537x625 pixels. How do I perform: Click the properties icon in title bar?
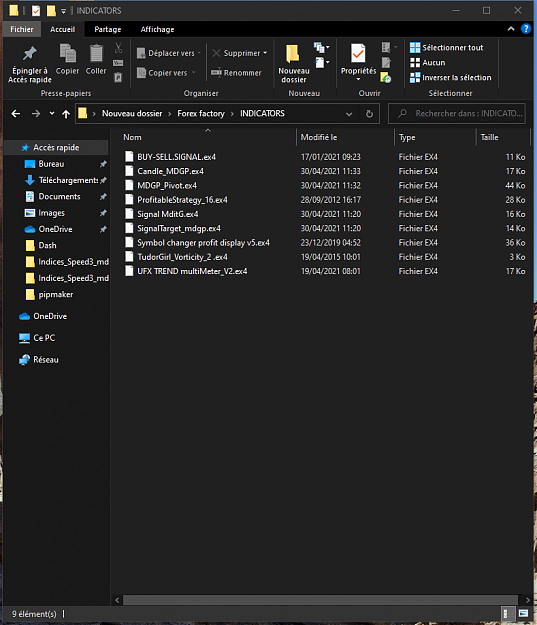point(36,10)
